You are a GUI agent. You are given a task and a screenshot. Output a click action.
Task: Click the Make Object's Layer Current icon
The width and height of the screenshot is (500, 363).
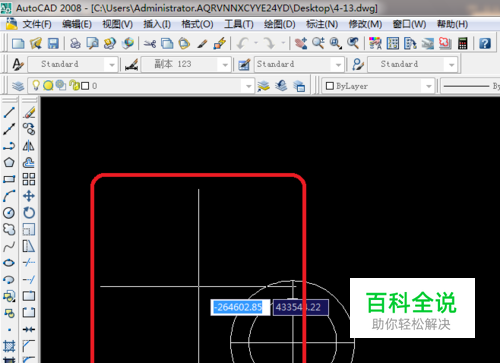pos(263,86)
